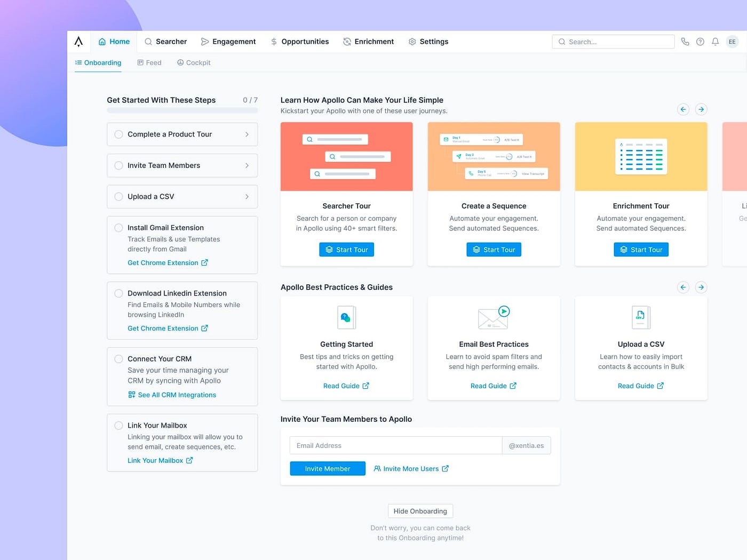Click the Link Your Mailbox link
The height and width of the screenshot is (560, 747).
pos(160,461)
